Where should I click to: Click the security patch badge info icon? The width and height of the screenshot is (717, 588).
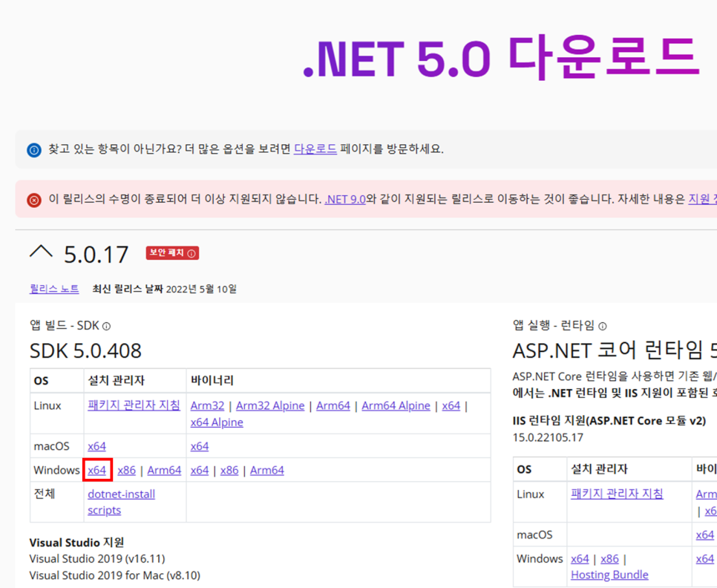point(191,253)
